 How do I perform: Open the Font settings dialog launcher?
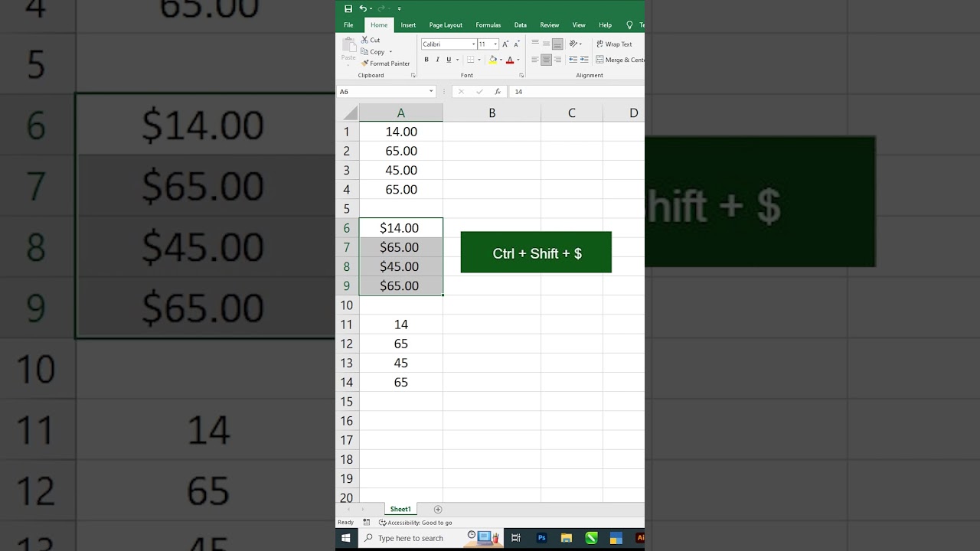[x=521, y=75]
